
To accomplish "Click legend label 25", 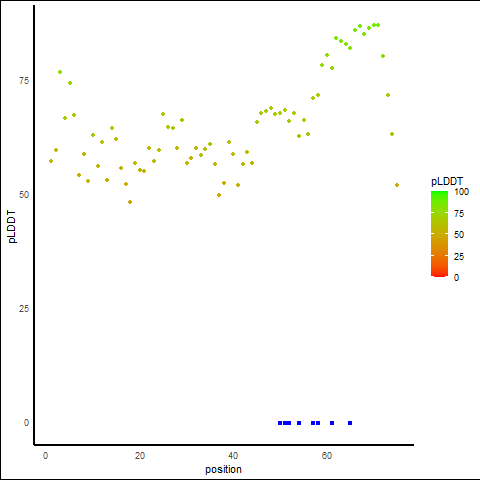I will 459,257.
